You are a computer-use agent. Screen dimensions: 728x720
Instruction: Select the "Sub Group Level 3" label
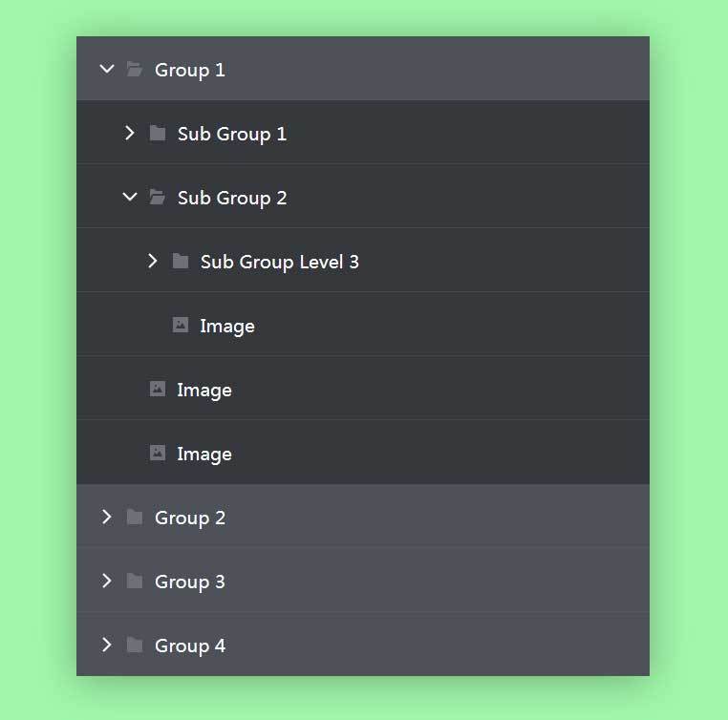279,262
